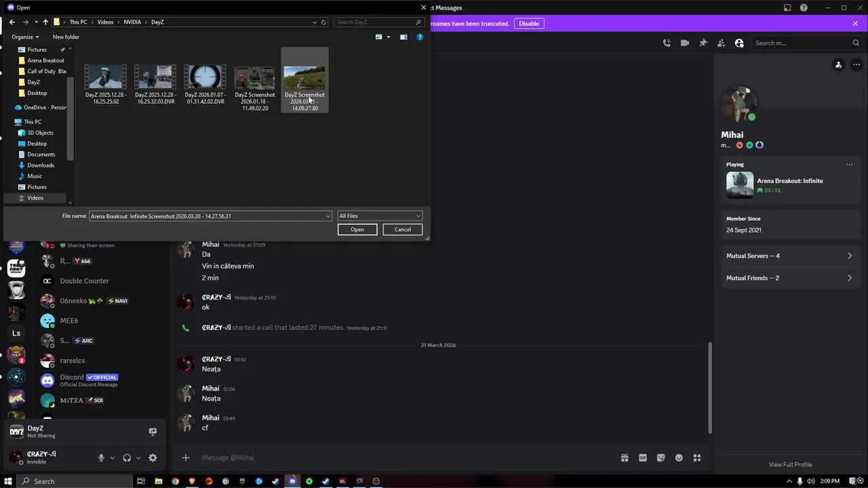Image resolution: width=868 pixels, height=488 pixels.
Task: Open microphone input options arrow
Action: pos(113,458)
